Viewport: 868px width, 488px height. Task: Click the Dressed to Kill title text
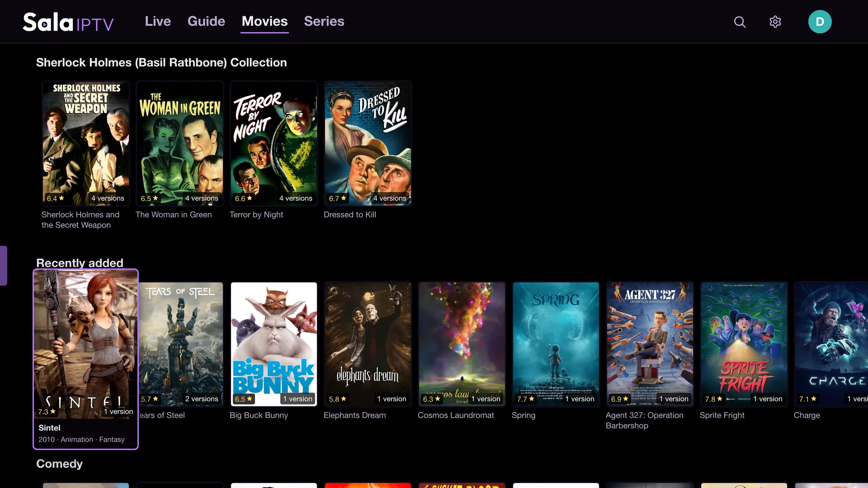[350, 215]
